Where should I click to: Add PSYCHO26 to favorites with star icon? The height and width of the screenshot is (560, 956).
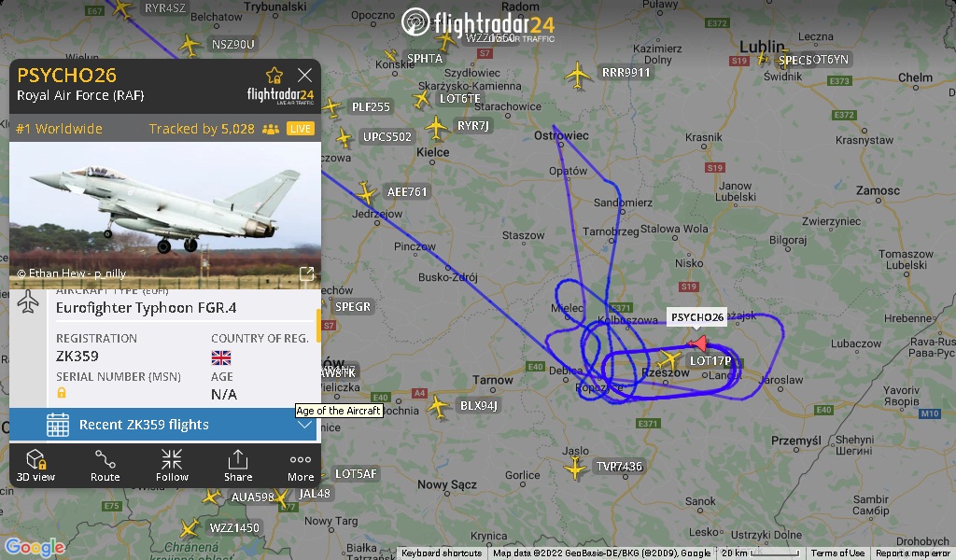[274, 75]
